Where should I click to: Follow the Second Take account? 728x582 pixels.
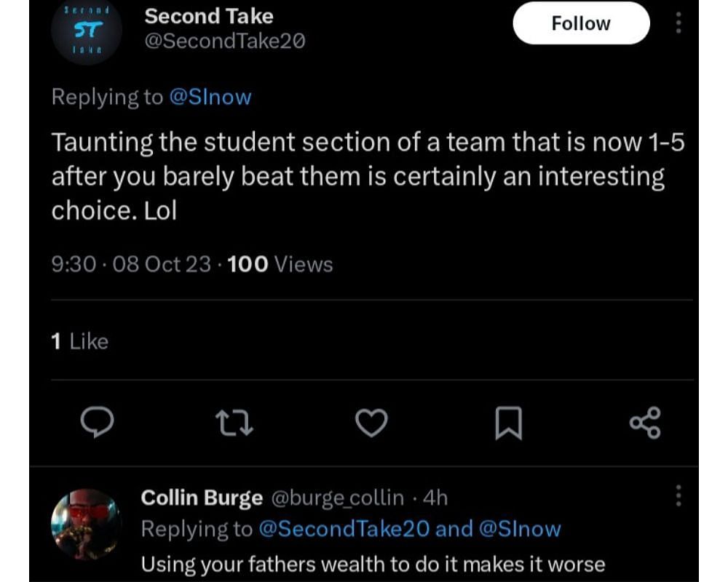pyautogui.click(x=581, y=24)
